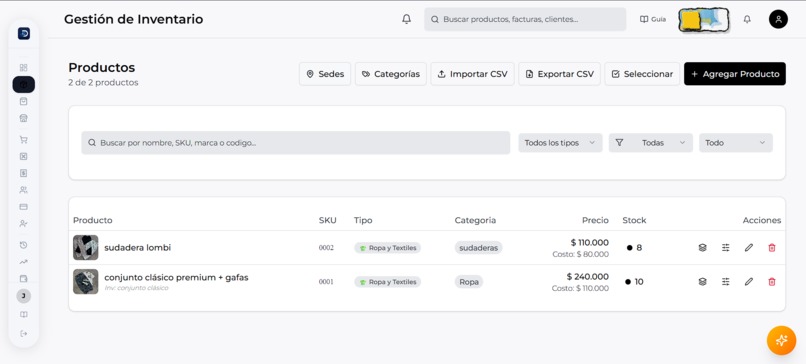Click the logout icon in sidebar
806x364 pixels.
[24, 334]
